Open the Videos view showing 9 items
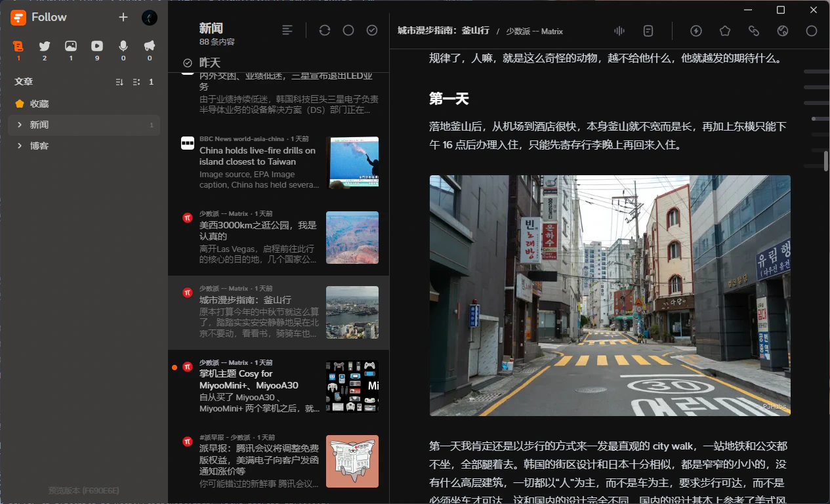The height and width of the screenshot is (504, 830). coord(97,46)
